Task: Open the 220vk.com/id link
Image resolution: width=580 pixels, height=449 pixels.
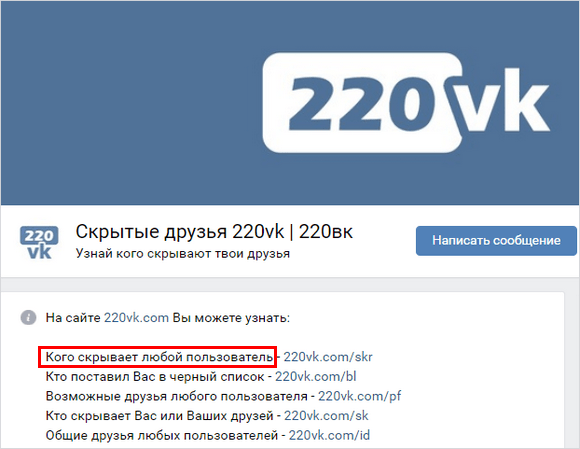Action: [x=329, y=435]
